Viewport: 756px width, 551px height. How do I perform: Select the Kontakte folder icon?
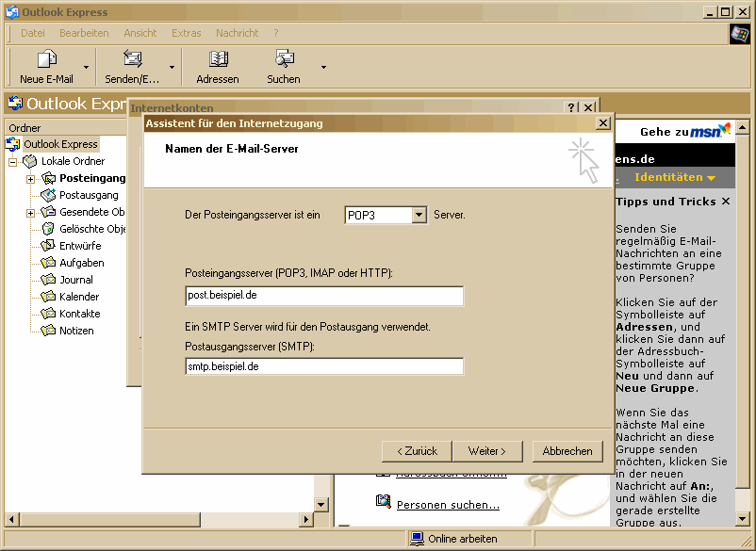click(x=48, y=314)
